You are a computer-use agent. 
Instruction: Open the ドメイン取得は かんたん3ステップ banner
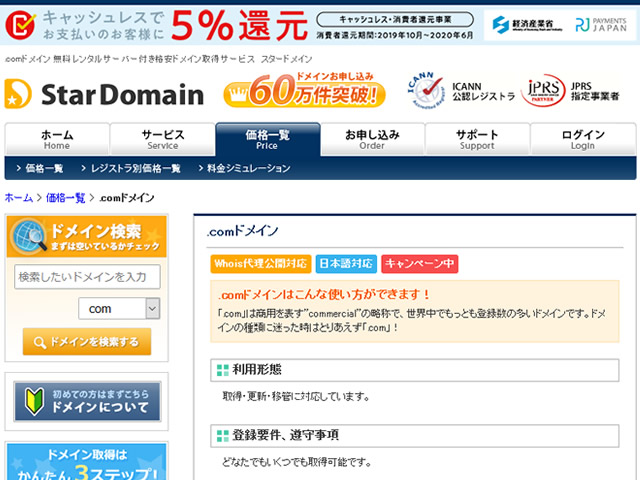(87, 462)
